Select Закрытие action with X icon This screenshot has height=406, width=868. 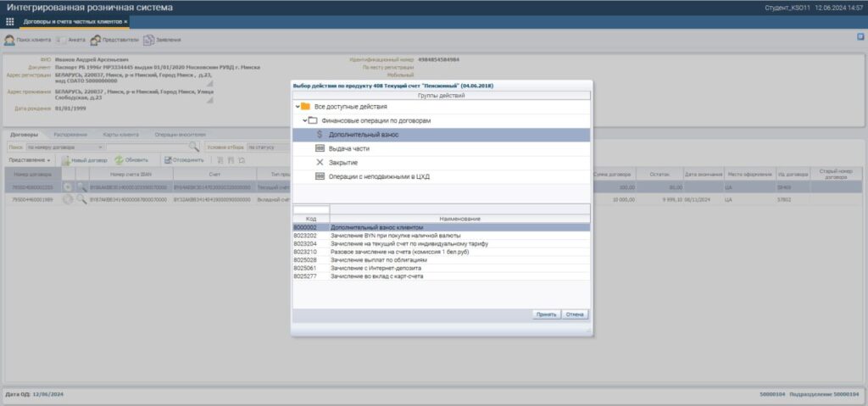click(x=342, y=162)
